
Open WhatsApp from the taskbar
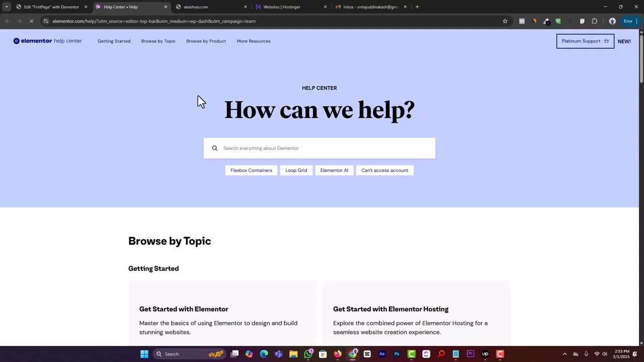(308, 354)
